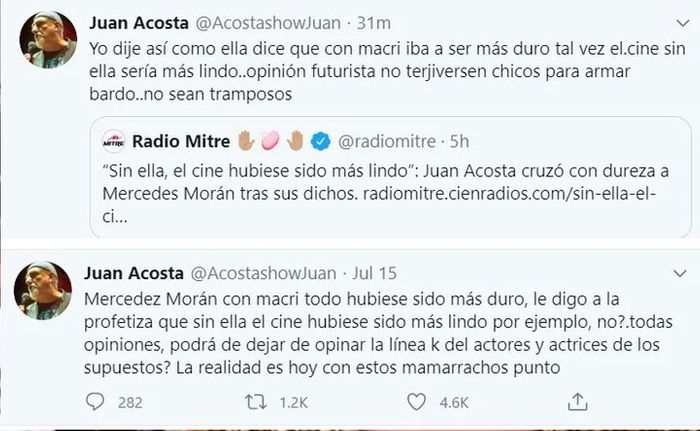Click the reply speech bubble icon
Image resolution: width=700 pixels, height=431 pixels.
[95, 401]
